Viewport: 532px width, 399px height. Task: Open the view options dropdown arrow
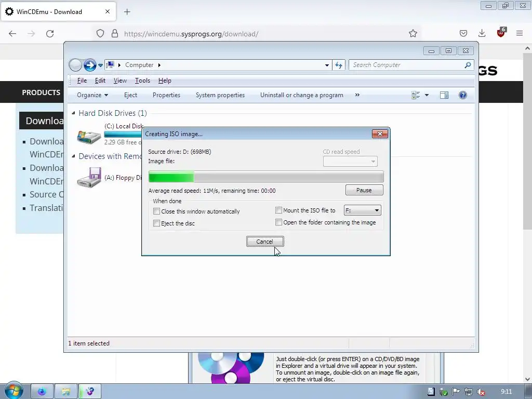(x=427, y=95)
